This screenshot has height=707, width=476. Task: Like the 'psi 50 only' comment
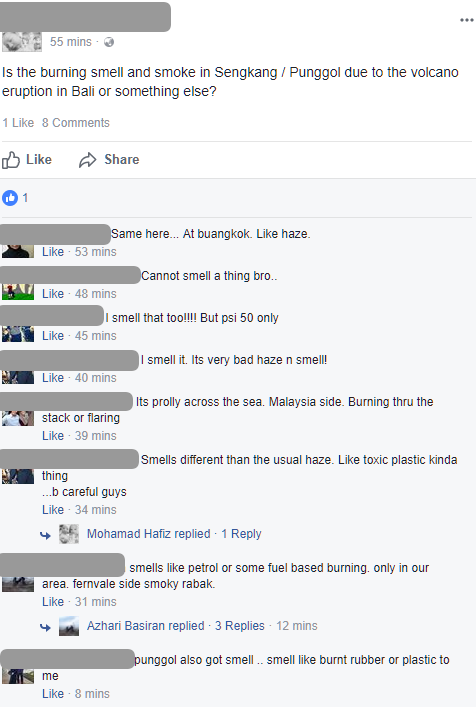[x=53, y=335]
